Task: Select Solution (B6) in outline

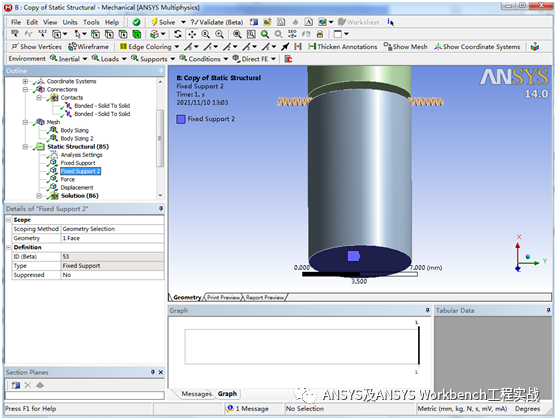Action: 80,196
